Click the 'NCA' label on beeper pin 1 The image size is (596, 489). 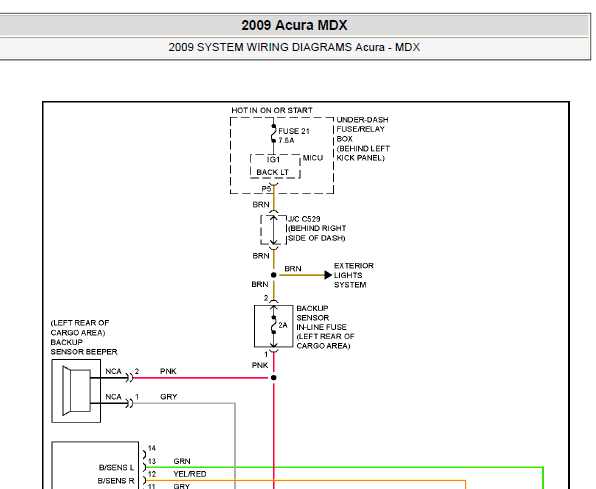(113, 397)
